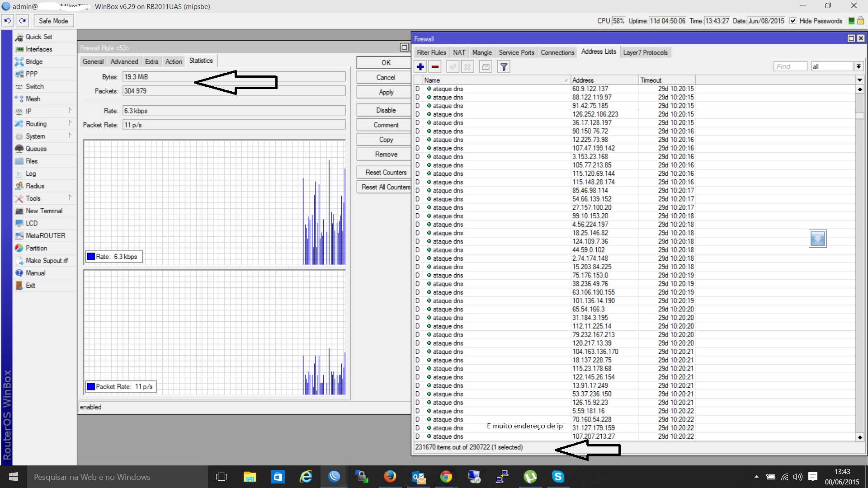Viewport: 868px width, 488px height.
Task: Open Queues from the sidebar
Action: click(x=36, y=149)
